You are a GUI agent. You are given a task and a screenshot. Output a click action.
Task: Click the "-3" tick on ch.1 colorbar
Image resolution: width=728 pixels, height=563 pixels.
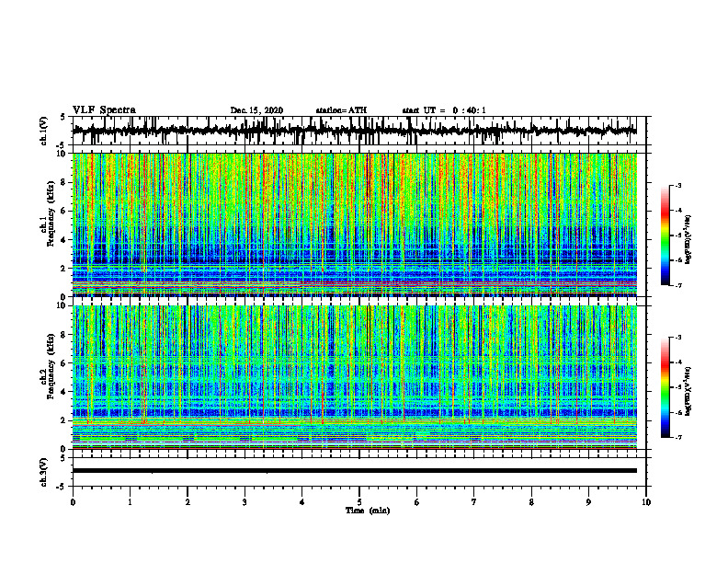678,185
